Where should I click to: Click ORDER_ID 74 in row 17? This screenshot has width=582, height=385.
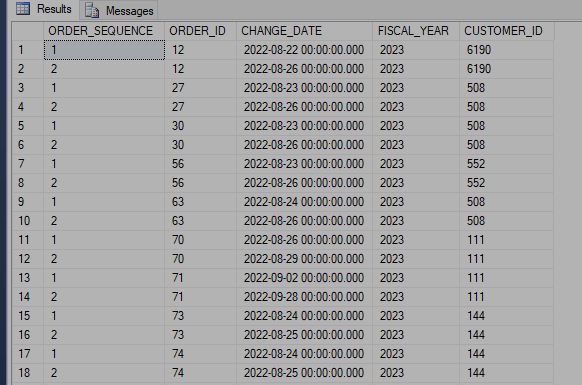point(200,354)
